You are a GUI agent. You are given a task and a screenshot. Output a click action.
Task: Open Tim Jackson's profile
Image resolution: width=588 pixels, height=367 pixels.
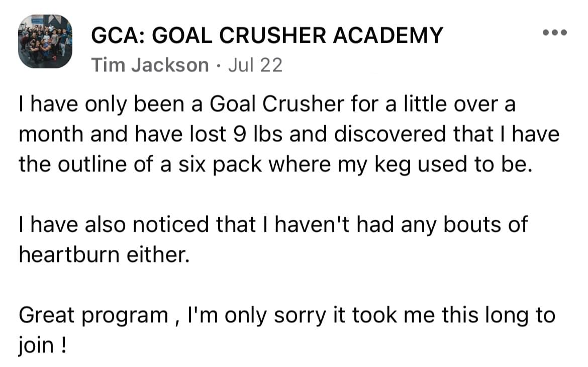click(x=150, y=65)
